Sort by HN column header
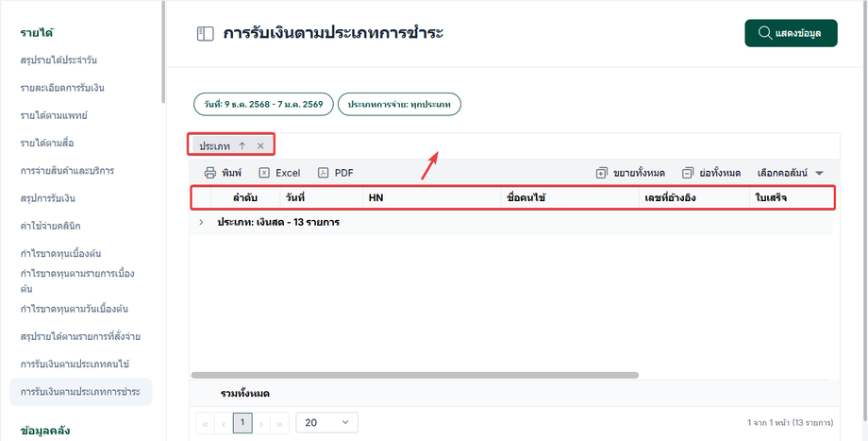 click(x=432, y=197)
